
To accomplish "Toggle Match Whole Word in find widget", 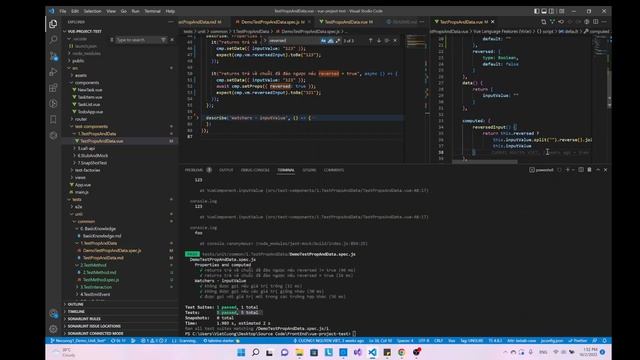I will point(330,40).
